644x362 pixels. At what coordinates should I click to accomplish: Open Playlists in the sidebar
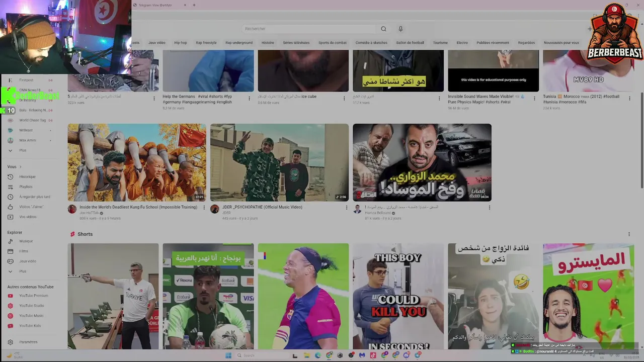pos(26,187)
